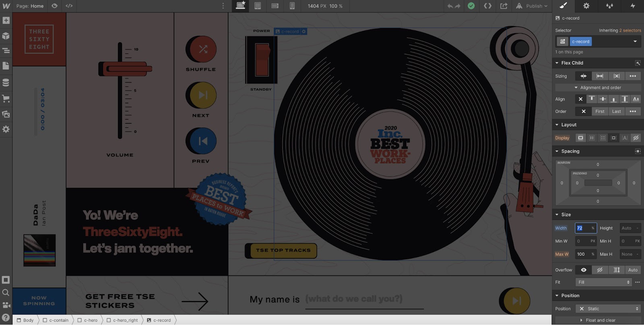Open project Settings gear in left sidebar

tap(6, 129)
